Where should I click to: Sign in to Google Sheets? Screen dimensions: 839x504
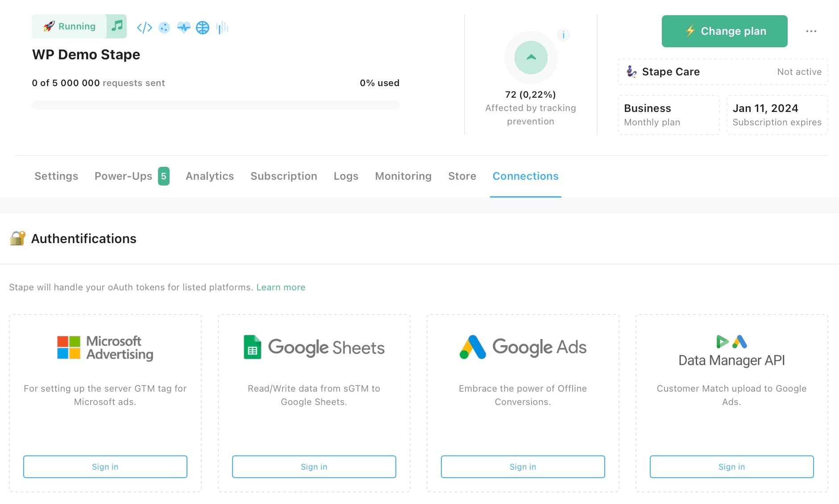point(314,467)
